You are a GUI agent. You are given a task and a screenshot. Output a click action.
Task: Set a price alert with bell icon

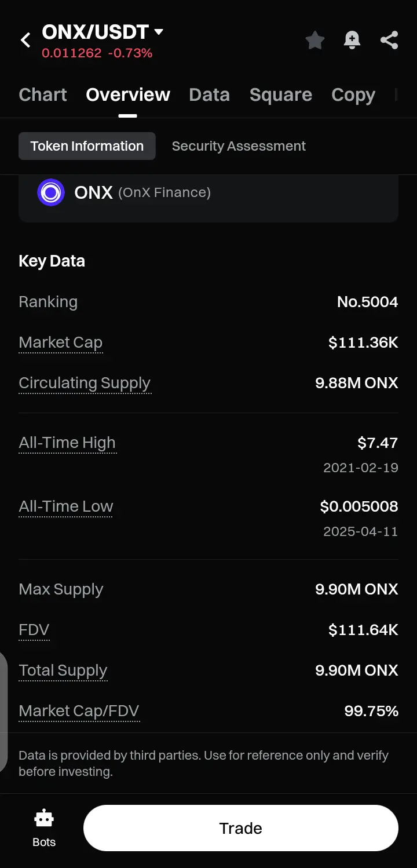(352, 40)
